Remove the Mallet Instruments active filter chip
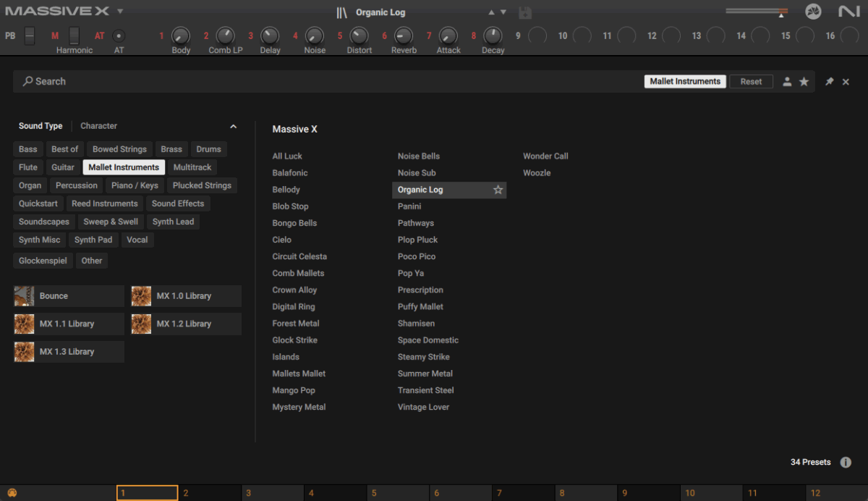Screen dimensions: 868x501 click(x=685, y=82)
